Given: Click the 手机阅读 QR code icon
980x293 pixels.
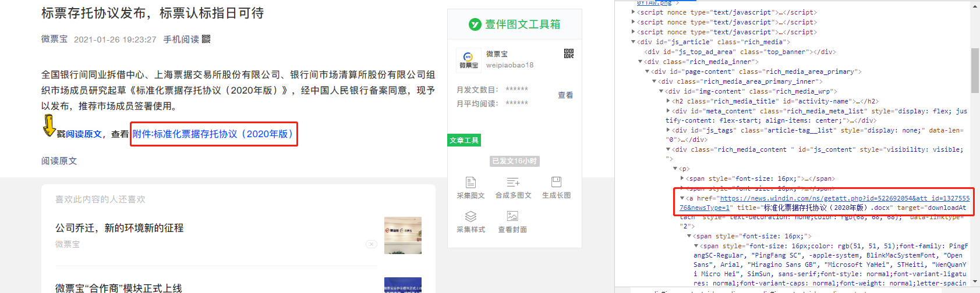Looking at the screenshot, I should tap(206, 39).
